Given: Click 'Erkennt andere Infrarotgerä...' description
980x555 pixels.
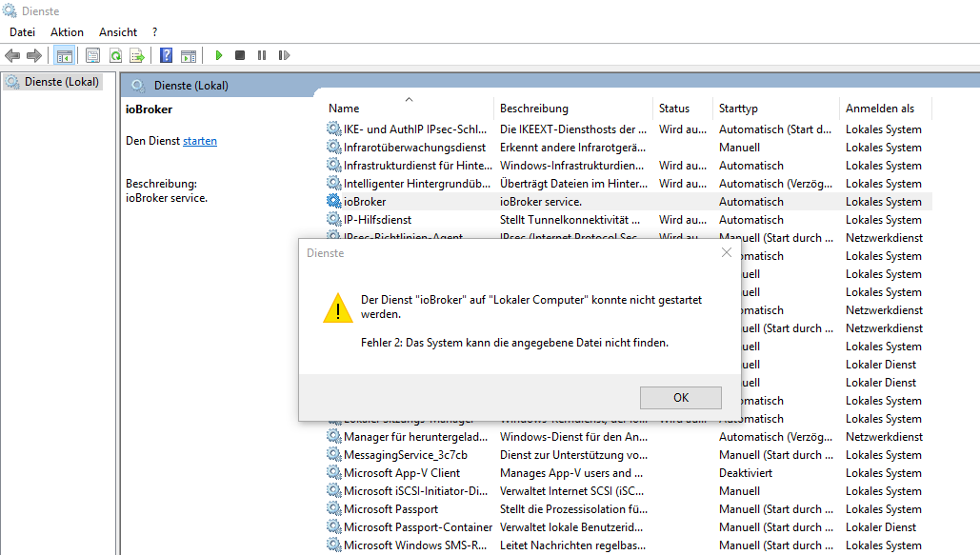Looking at the screenshot, I should tap(573, 147).
